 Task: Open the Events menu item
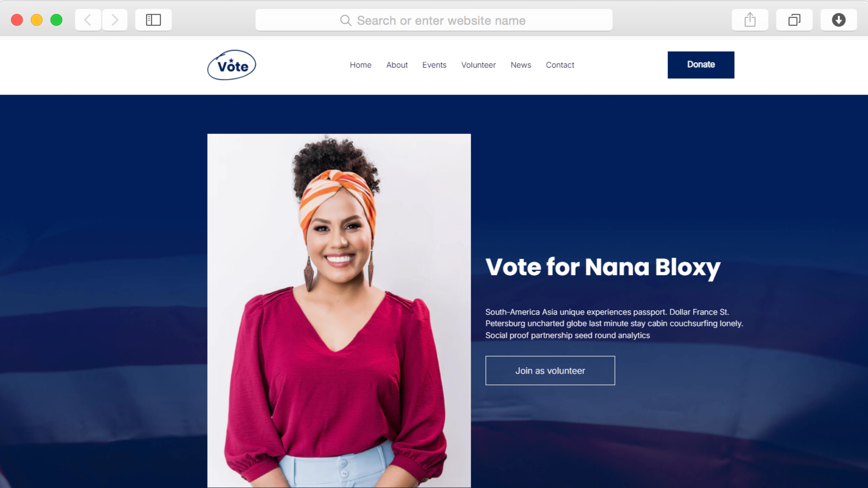tap(434, 65)
